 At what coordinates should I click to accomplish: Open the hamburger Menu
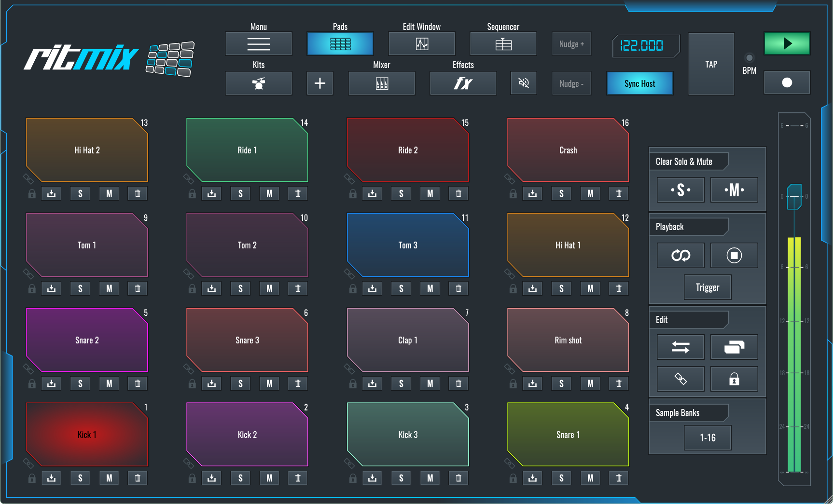pos(258,43)
